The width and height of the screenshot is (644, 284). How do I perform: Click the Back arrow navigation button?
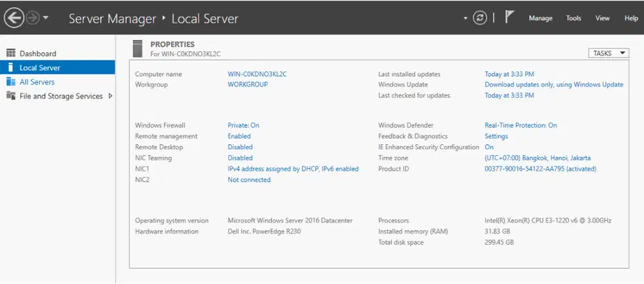[14, 18]
